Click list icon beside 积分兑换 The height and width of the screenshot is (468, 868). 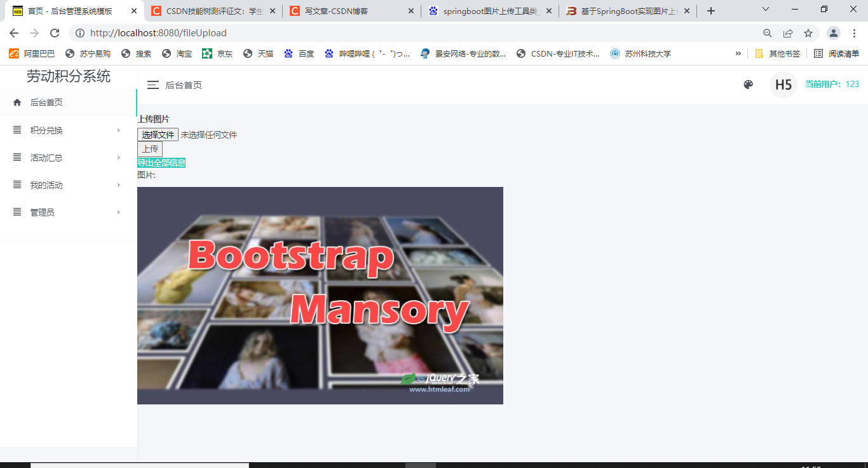(x=17, y=130)
